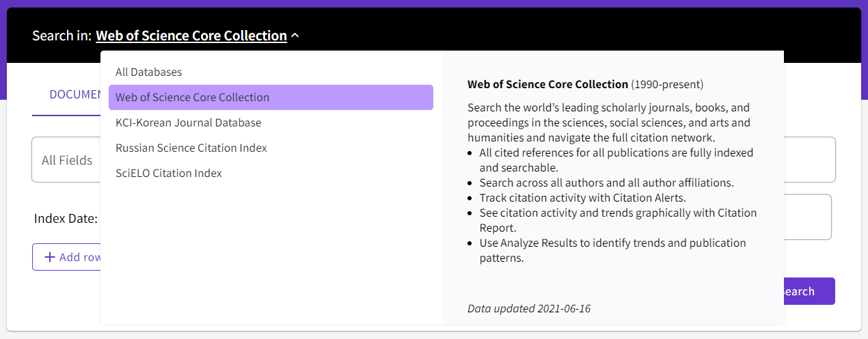Click the Data updated 2021-06-16 text
The height and width of the screenshot is (339, 868).
(x=529, y=308)
